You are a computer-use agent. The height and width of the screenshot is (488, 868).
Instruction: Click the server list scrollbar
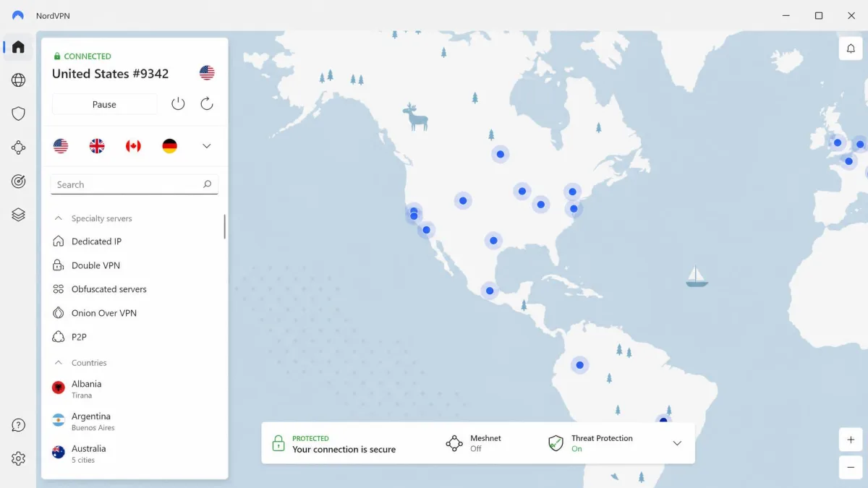point(224,226)
